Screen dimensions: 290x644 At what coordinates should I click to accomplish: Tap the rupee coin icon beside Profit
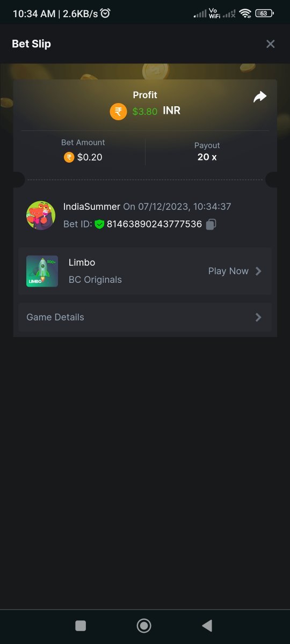[119, 112]
